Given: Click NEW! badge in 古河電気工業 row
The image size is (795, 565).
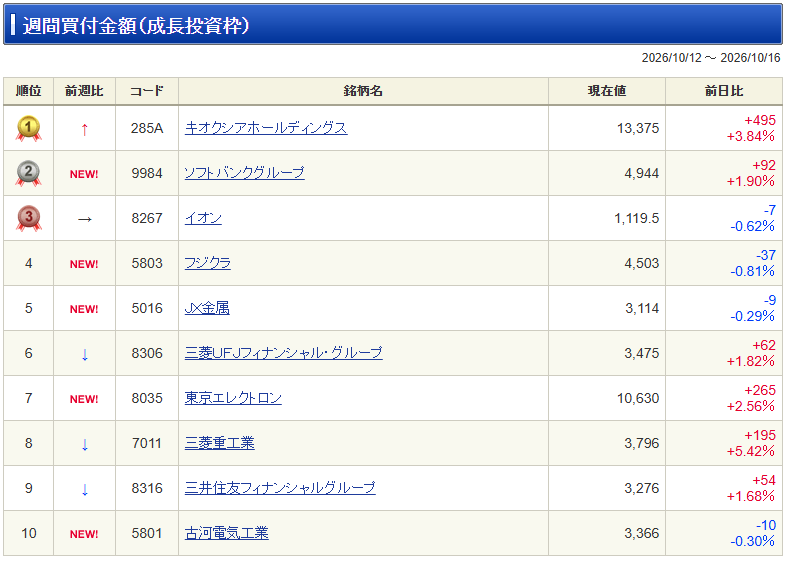Looking at the screenshot, I should [84, 534].
